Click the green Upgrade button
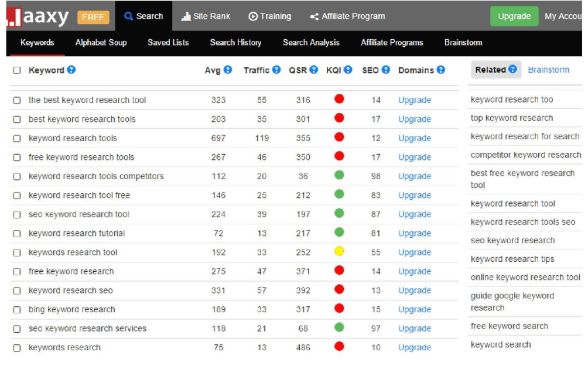The width and height of the screenshot is (588, 369). pos(514,16)
